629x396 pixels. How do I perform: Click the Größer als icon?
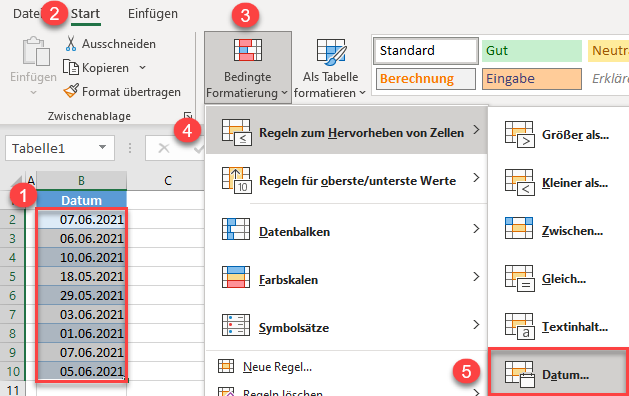519,134
